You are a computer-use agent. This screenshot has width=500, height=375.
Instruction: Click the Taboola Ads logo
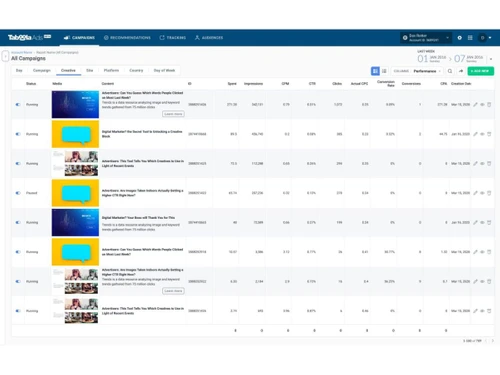click(x=29, y=37)
